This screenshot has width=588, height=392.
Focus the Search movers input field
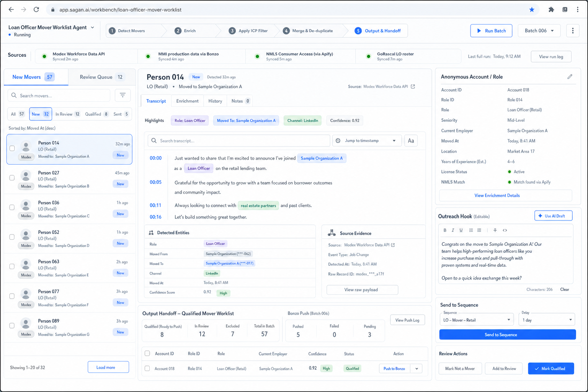tap(59, 95)
